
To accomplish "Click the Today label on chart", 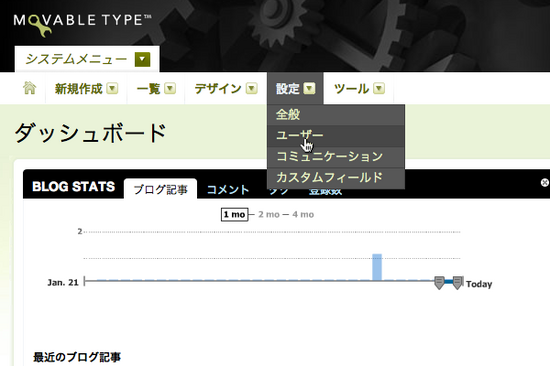I will coord(479,284).
